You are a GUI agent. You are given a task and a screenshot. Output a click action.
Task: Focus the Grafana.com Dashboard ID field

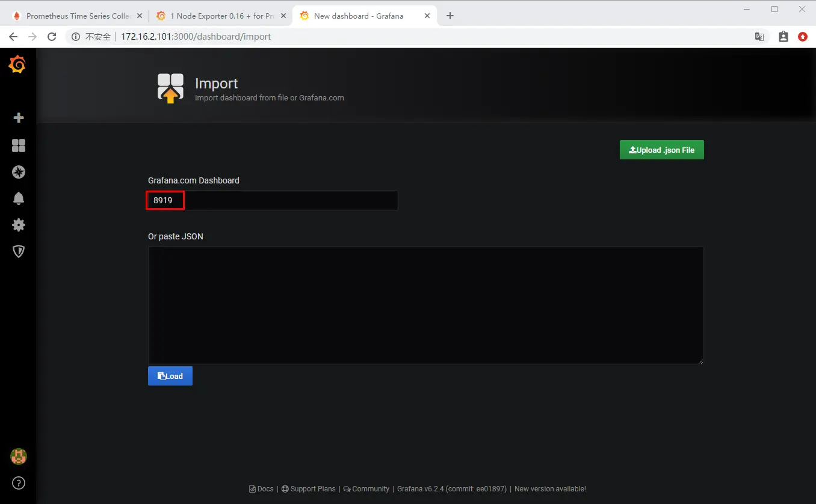tap(273, 200)
